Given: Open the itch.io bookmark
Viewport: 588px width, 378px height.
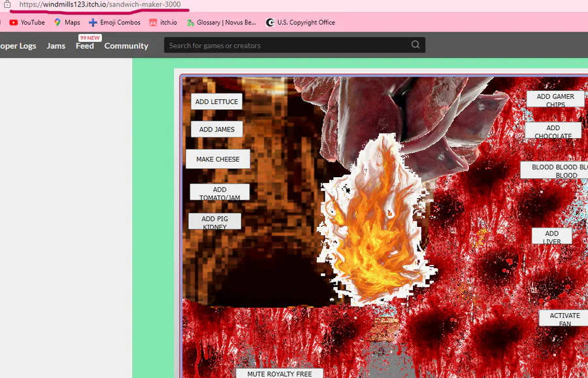Looking at the screenshot, I should [163, 22].
